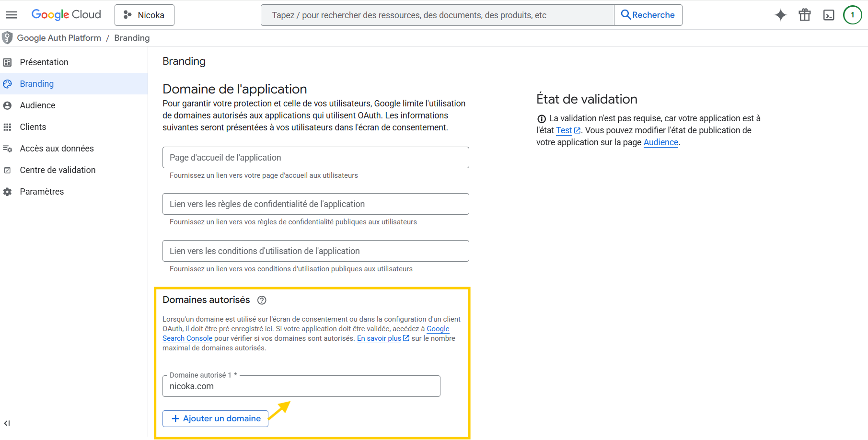Click the Ajouter un domaine button
Screen dimensions: 868x440
pyautogui.click(x=215, y=418)
